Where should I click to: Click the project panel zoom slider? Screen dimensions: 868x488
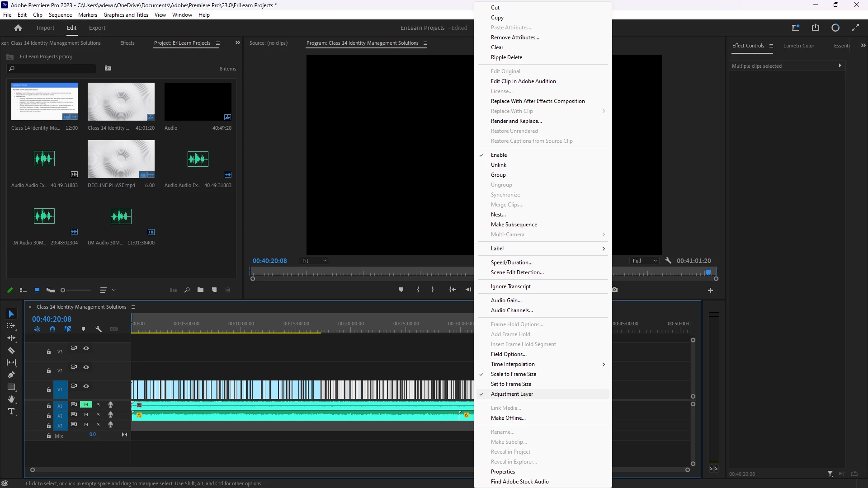(76, 290)
